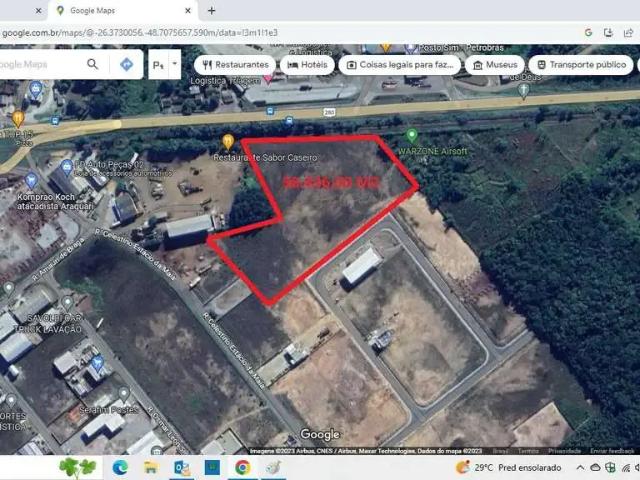Open a new browser tab with plus button
The height and width of the screenshot is (480, 640).
tap(211, 11)
